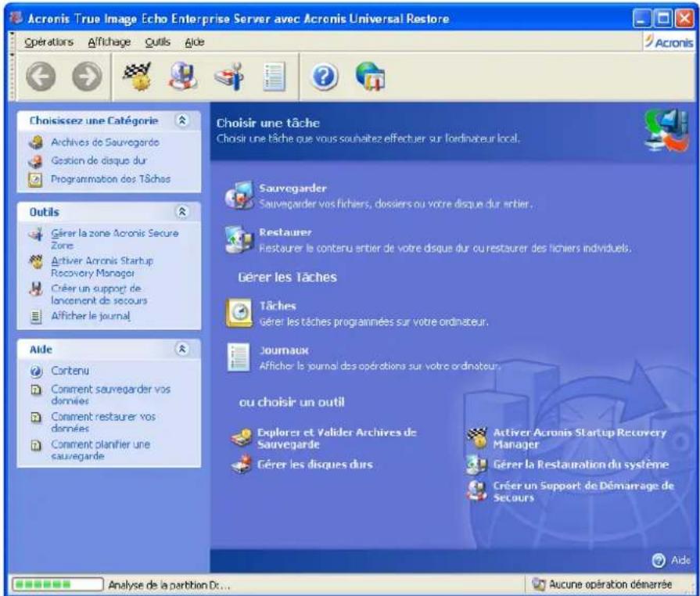Click the Créer un Support de Démarrage icon
This screenshot has width=700, height=596.
[476, 490]
